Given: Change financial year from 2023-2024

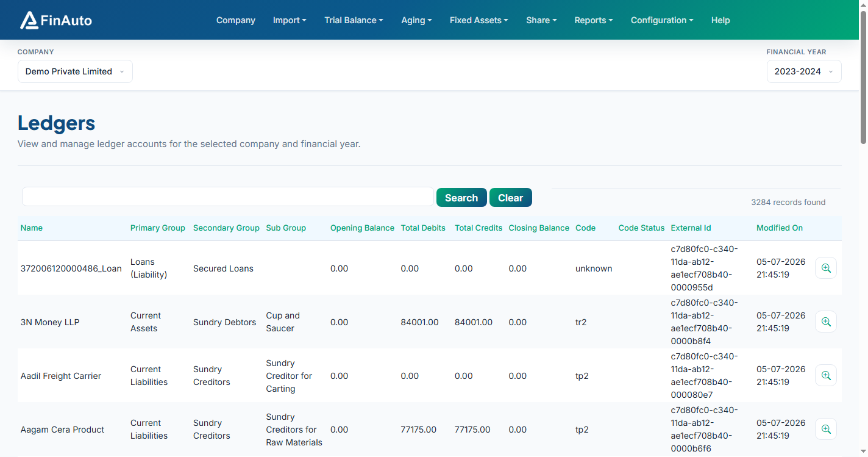Looking at the screenshot, I should point(804,71).
